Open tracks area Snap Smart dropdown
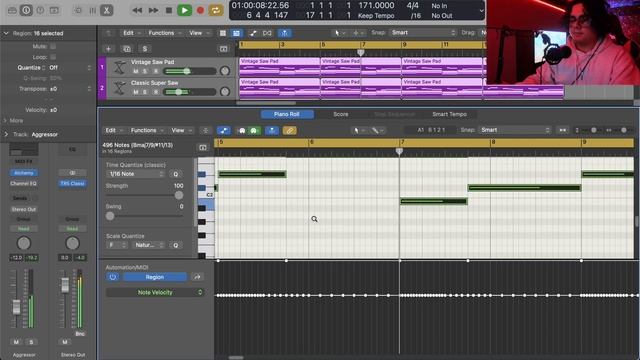Viewport: 640px width, 360px height. [423, 33]
